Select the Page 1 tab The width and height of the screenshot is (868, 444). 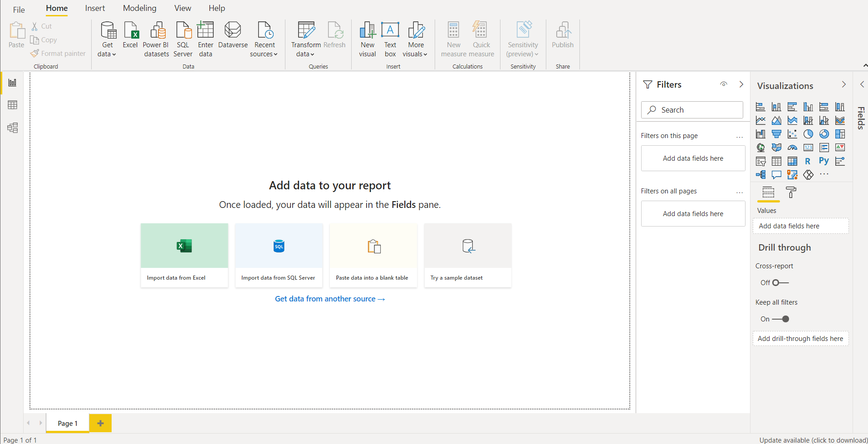pyautogui.click(x=68, y=423)
